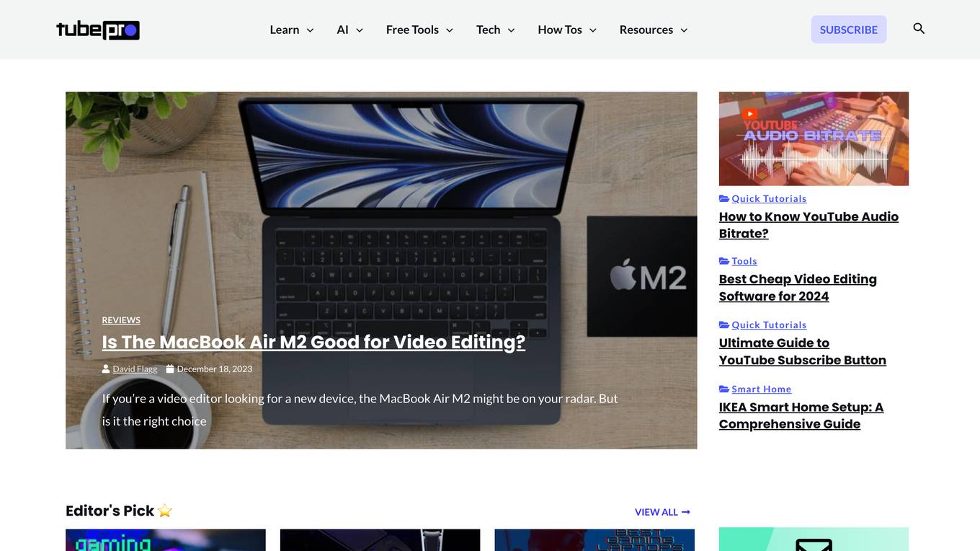Visit David Flagg's author page
Image resolution: width=980 pixels, height=551 pixels.
click(x=135, y=369)
